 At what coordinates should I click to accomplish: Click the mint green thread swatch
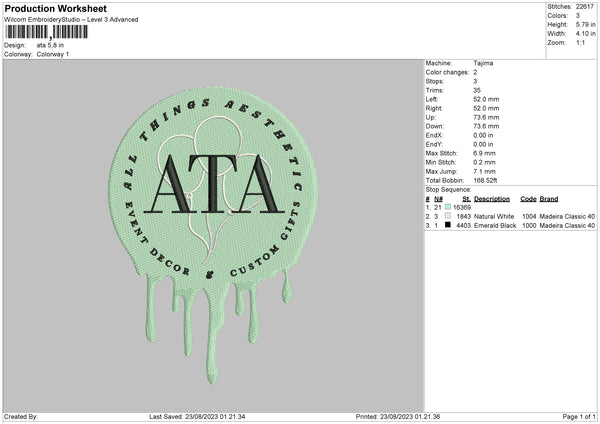448,207
